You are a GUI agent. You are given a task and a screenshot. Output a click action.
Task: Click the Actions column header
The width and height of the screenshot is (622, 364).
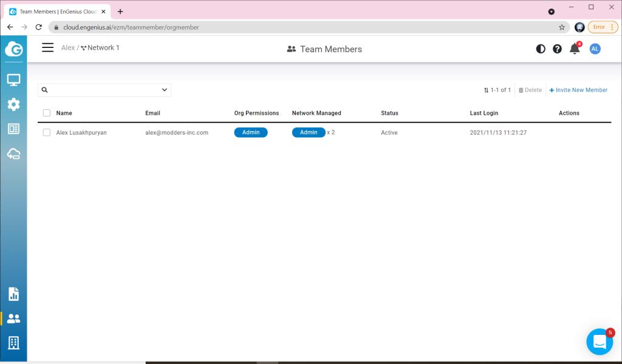click(569, 113)
